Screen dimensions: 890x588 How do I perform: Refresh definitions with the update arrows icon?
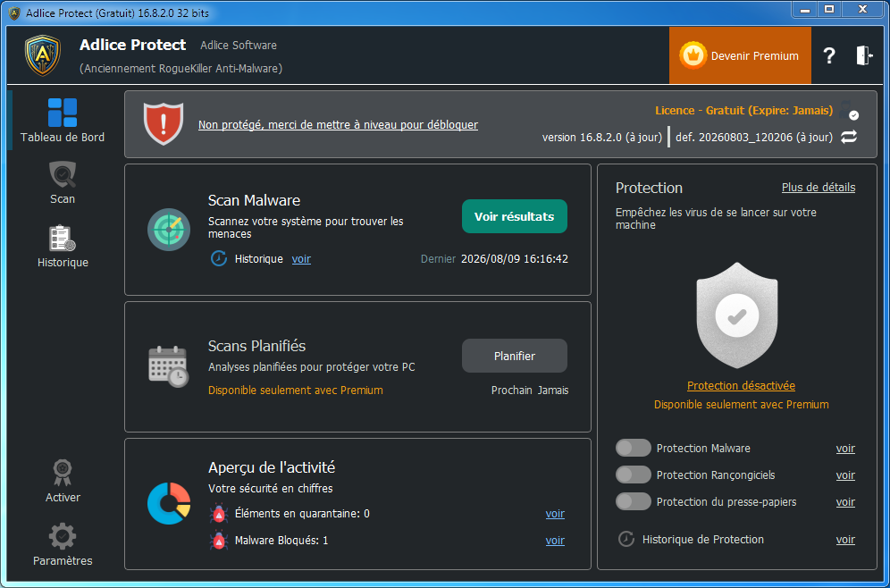pyautogui.click(x=849, y=137)
